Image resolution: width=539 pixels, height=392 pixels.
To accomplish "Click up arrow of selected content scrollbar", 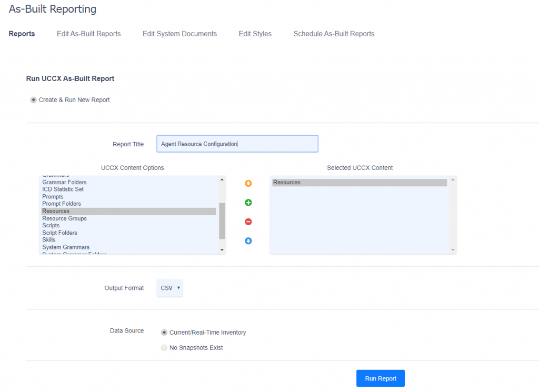I will pyautogui.click(x=453, y=179).
